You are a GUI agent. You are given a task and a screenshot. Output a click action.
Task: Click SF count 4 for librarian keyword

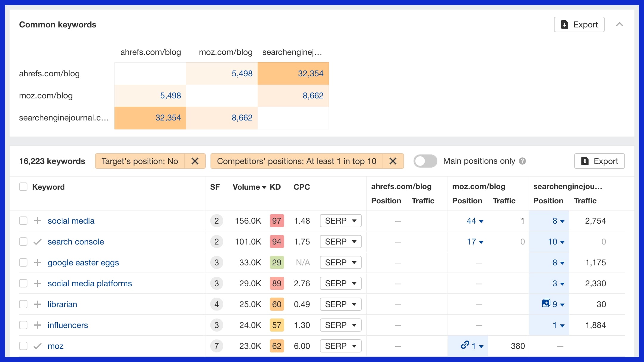[x=216, y=304]
